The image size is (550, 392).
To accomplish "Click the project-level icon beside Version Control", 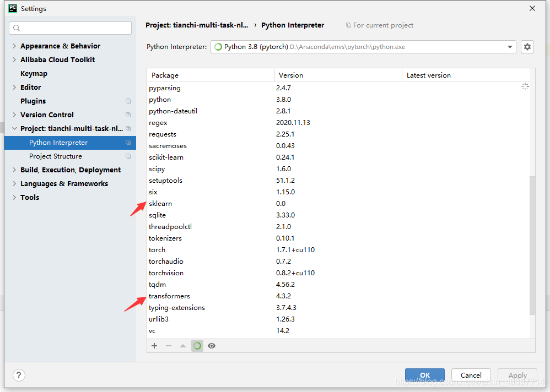I will (128, 115).
